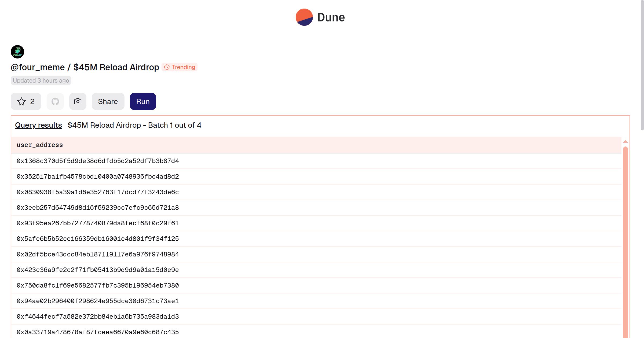Image resolution: width=644 pixels, height=338 pixels.
Task: Click the address cell starting 0x750da8fc
Action: [x=98, y=285]
